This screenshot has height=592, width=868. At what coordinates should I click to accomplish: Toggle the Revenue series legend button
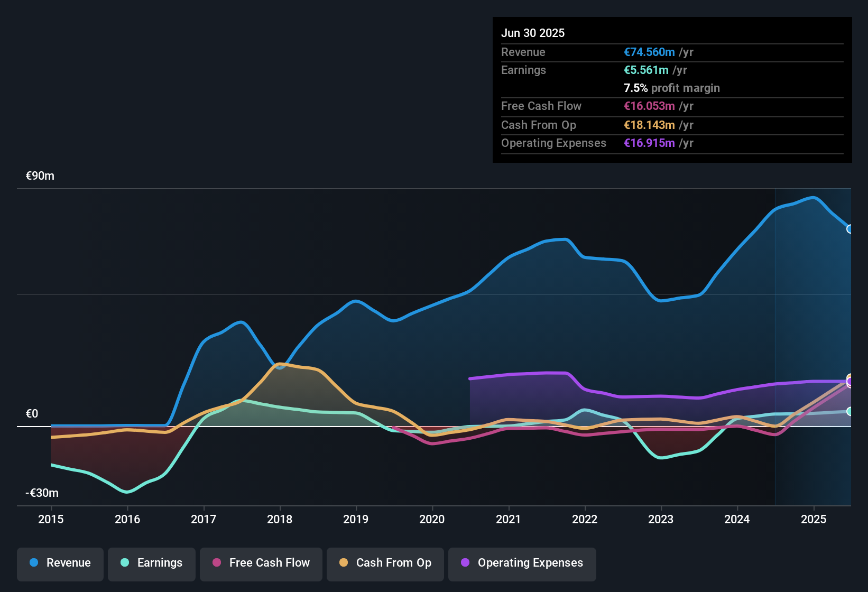pyautogui.click(x=60, y=563)
